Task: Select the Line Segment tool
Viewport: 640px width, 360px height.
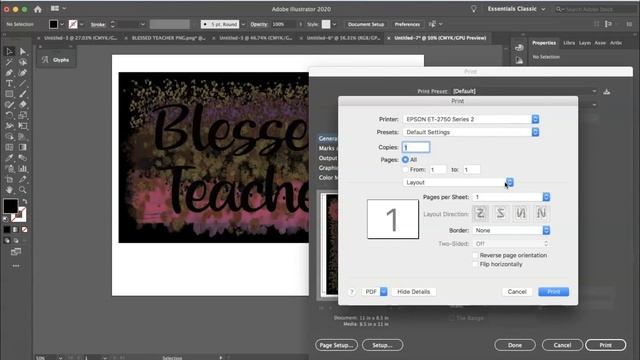Action: [x=23, y=83]
